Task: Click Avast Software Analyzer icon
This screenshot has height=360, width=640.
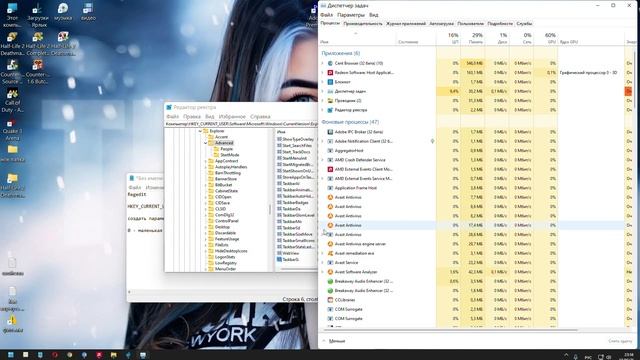Action: [330, 272]
